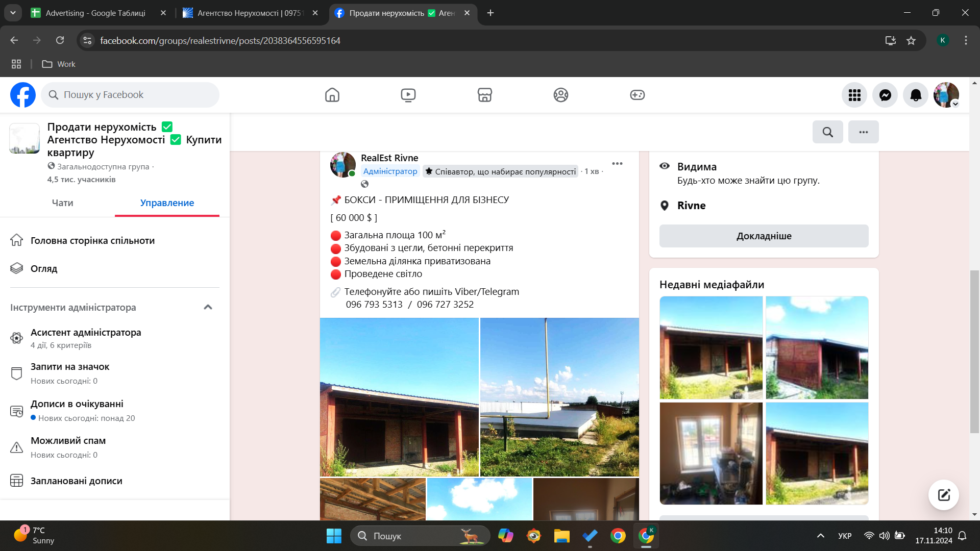Screen dimensions: 980x551
Task: Open Facebook Messenger icon
Action: click(x=885, y=95)
